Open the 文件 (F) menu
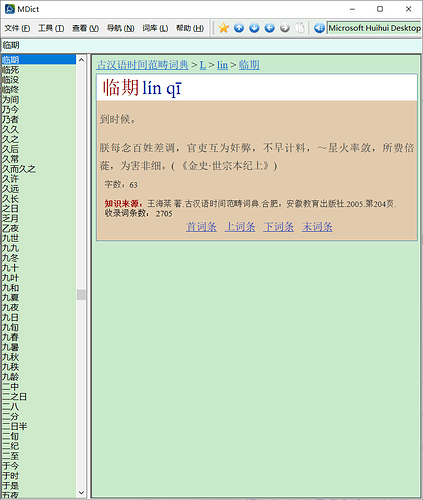Screen dimensions: 423x500 [x=17, y=28]
